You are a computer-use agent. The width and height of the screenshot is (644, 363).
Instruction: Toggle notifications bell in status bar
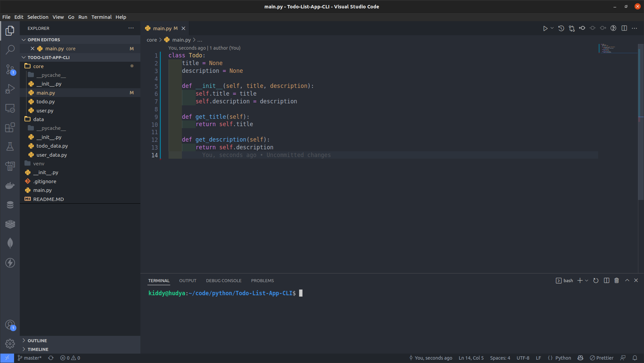coord(635,358)
